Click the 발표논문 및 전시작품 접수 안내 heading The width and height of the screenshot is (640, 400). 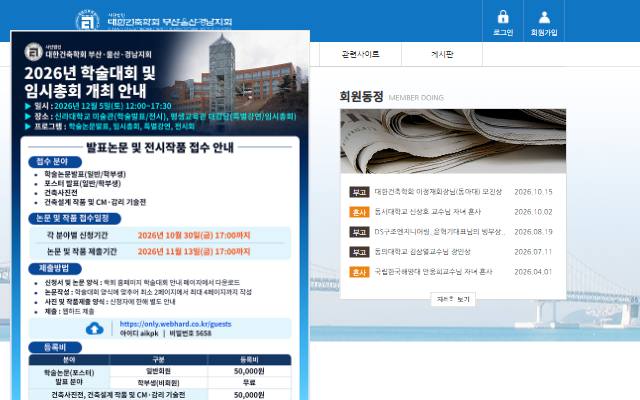click(160, 147)
